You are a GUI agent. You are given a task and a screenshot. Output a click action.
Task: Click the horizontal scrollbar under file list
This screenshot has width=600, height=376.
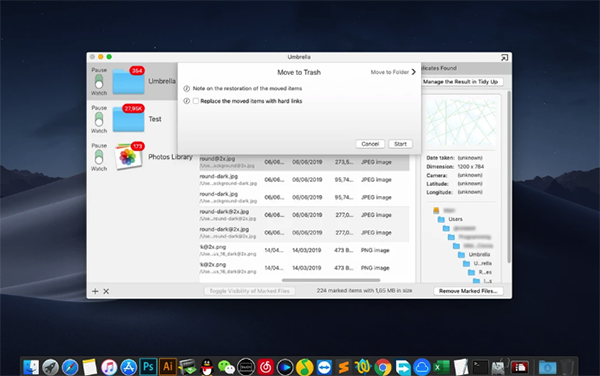coord(331,280)
